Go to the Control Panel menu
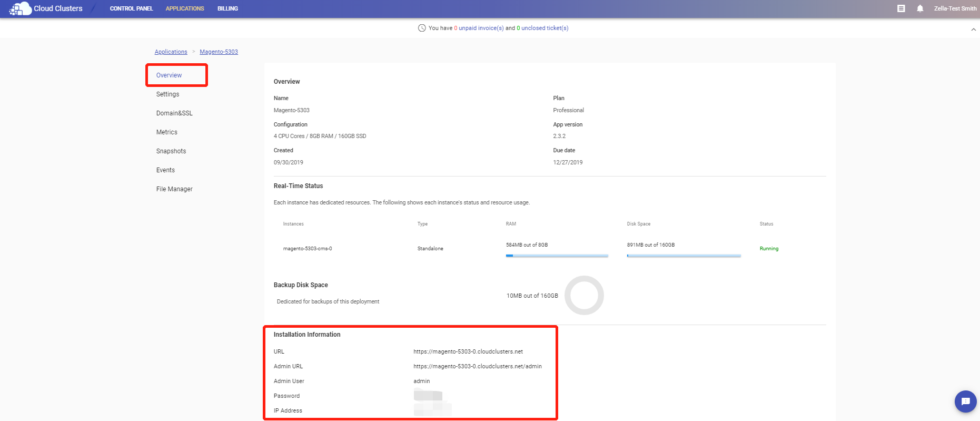980x421 pixels. (x=131, y=8)
